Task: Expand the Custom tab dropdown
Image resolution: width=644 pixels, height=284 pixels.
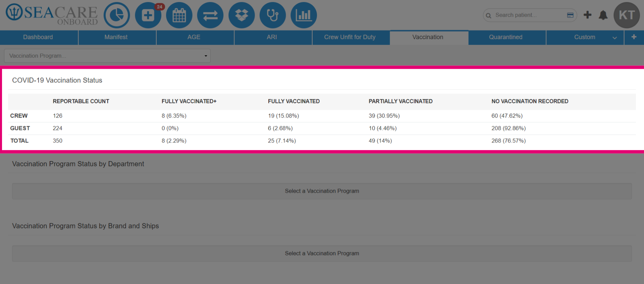Action: [614, 38]
